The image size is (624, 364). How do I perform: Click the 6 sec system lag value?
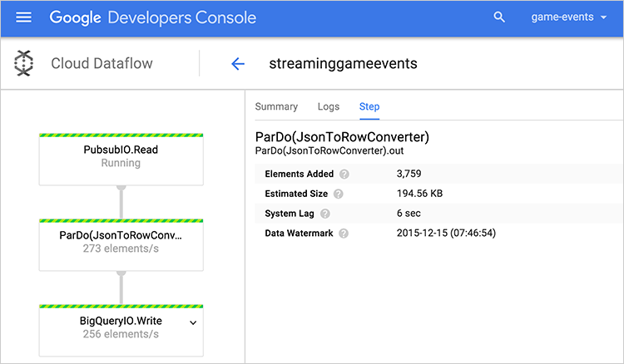(x=409, y=214)
